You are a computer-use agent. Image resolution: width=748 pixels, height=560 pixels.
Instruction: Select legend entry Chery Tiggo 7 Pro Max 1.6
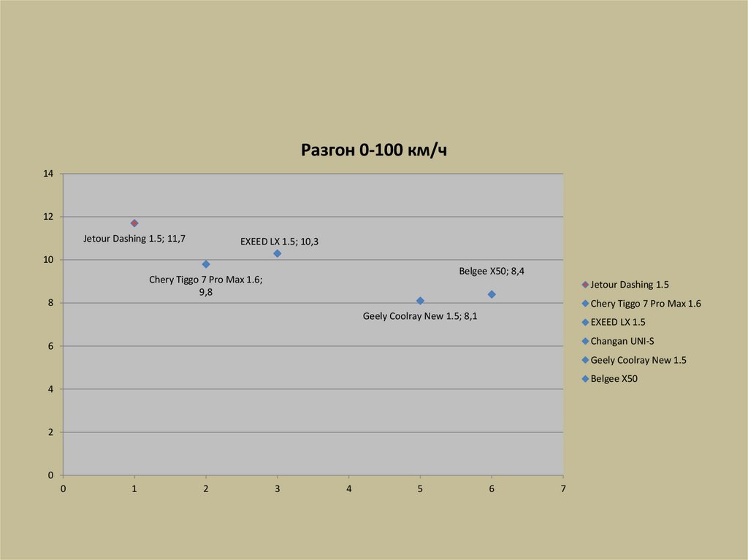coord(641,304)
